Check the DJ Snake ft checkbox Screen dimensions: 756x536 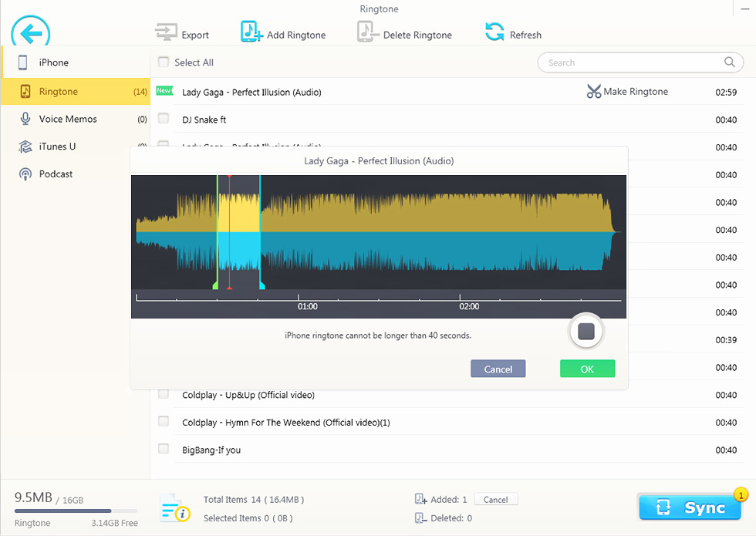pos(164,119)
